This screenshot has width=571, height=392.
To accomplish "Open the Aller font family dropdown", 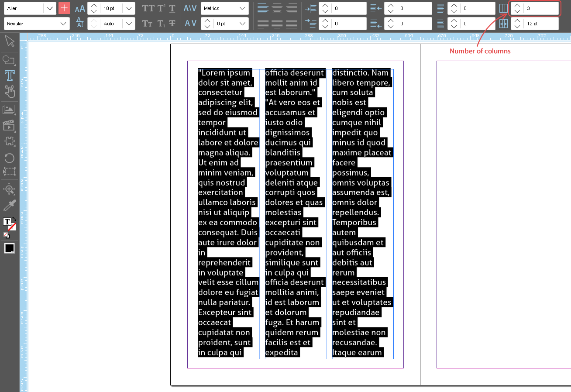I will [50, 8].
